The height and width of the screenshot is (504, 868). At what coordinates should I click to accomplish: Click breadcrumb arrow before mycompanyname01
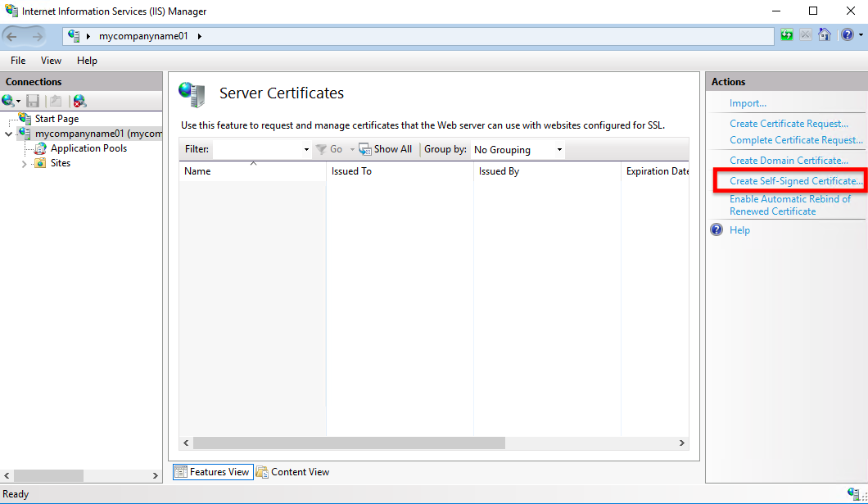tap(88, 37)
